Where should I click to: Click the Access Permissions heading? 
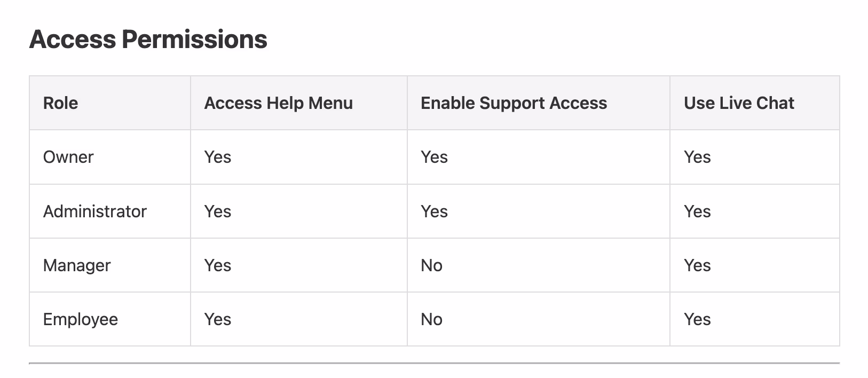coord(148,40)
